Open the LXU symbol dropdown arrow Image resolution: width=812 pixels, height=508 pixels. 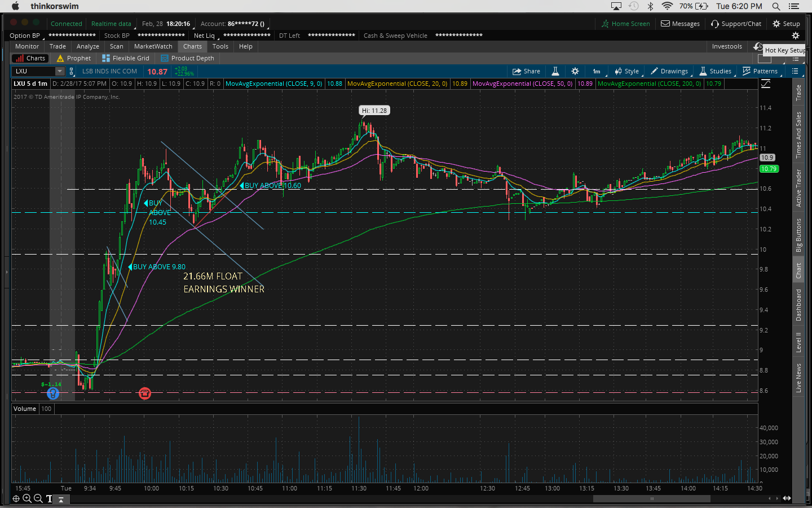(x=60, y=71)
